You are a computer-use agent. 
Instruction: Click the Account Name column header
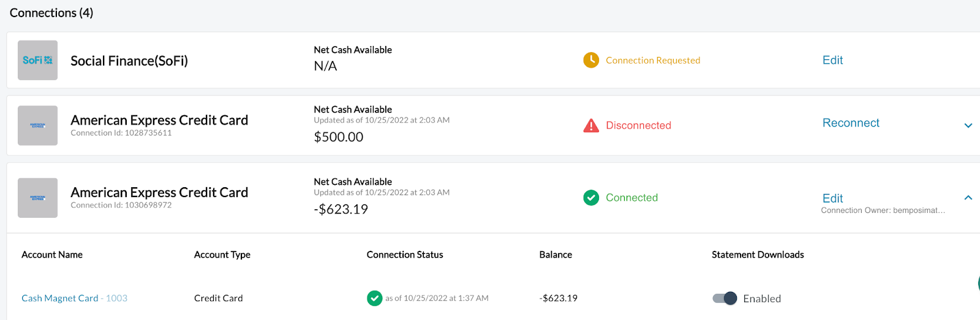(x=52, y=255)
